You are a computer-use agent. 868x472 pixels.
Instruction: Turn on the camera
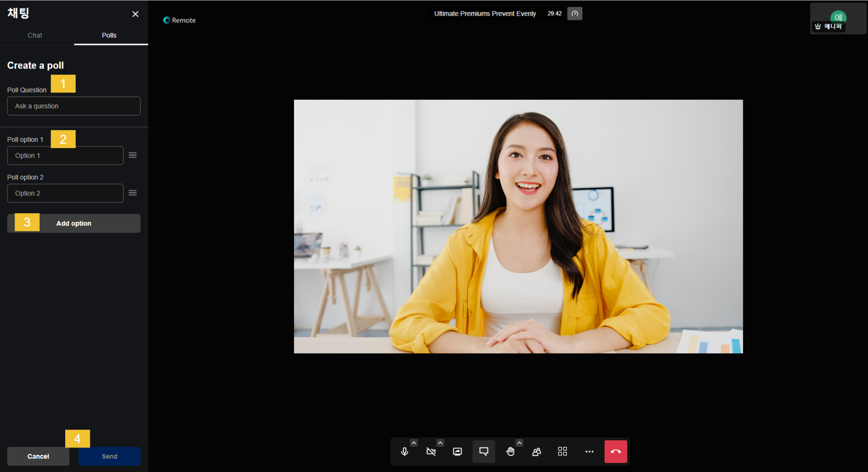pyautogui.click(x=431, y=452)
